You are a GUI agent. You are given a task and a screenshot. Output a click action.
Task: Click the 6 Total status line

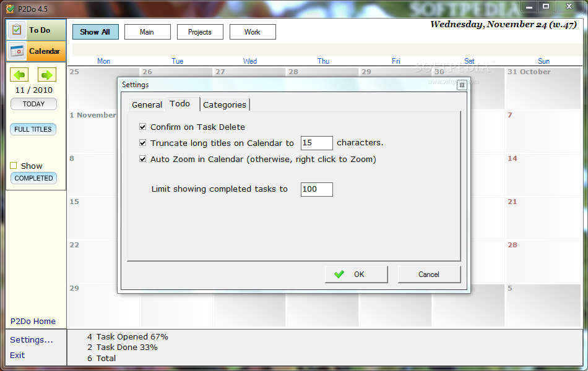coord(102,358)
